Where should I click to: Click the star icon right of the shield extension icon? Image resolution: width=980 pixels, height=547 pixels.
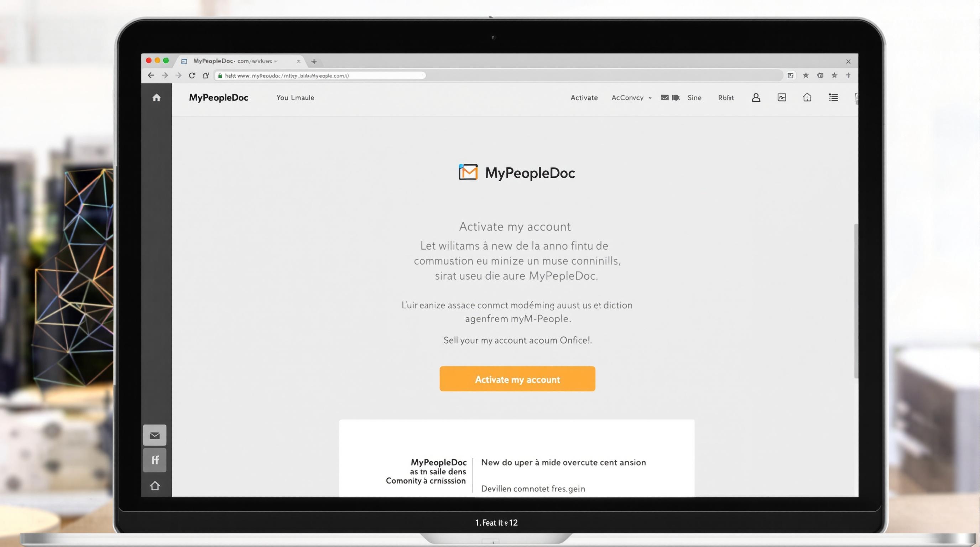(x=834, y=75)
